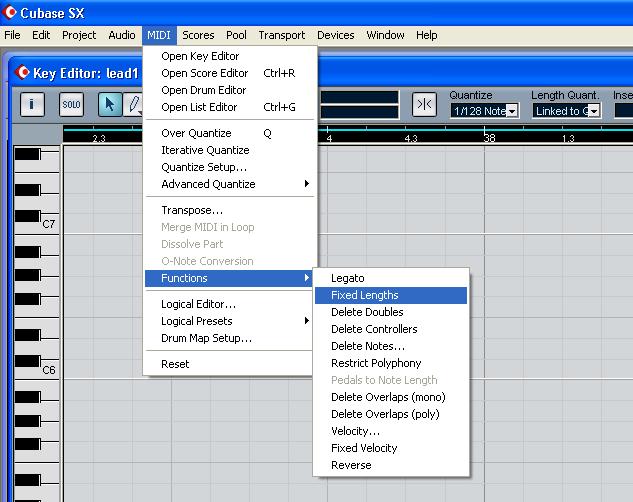Click ruler at bar 38 marker
The width and height of the screenshot is (633, 502).
pos(489,138)
